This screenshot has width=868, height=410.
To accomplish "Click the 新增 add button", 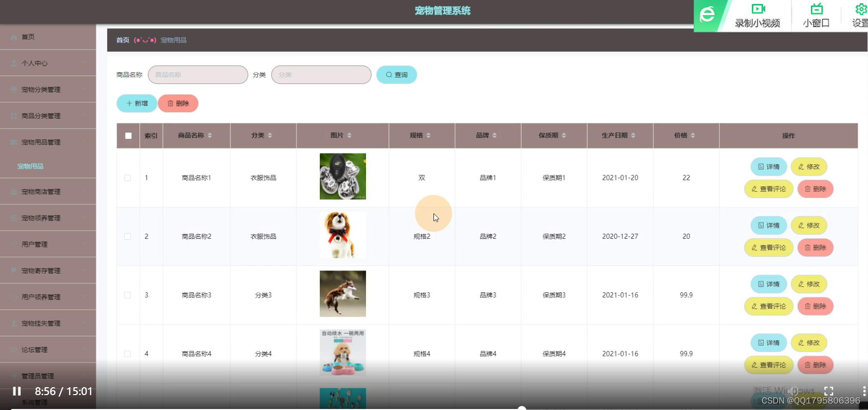I will tap(137, 103).
